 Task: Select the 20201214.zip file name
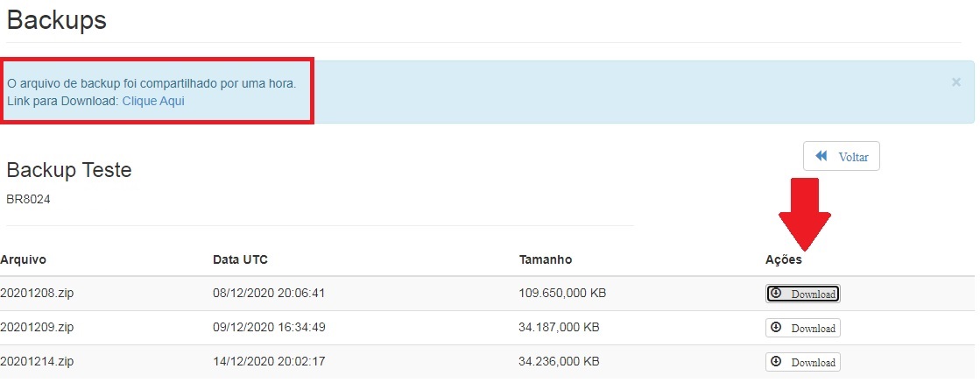38,361
